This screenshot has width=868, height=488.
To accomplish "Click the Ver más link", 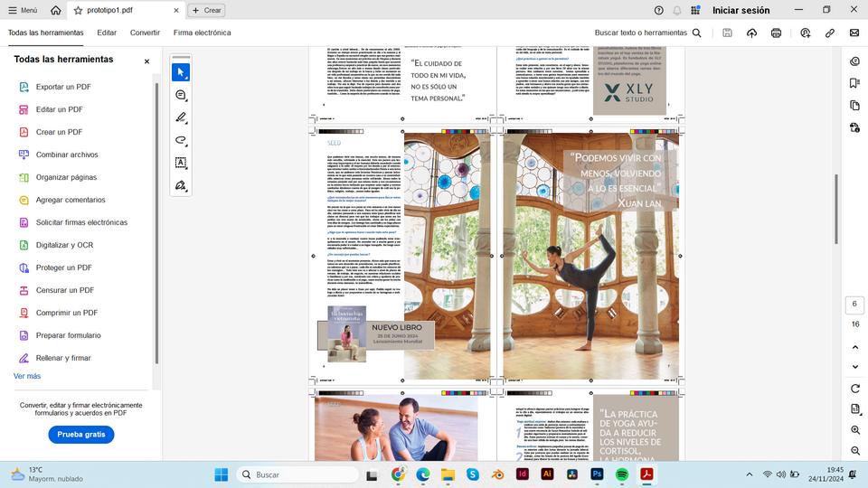I will click(x=27, y=376).
